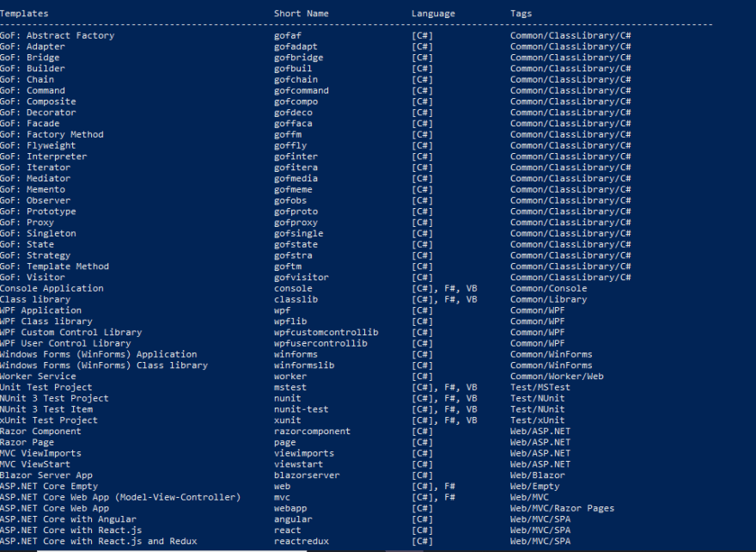Click the 'goftm' short name

coord(288,267)
